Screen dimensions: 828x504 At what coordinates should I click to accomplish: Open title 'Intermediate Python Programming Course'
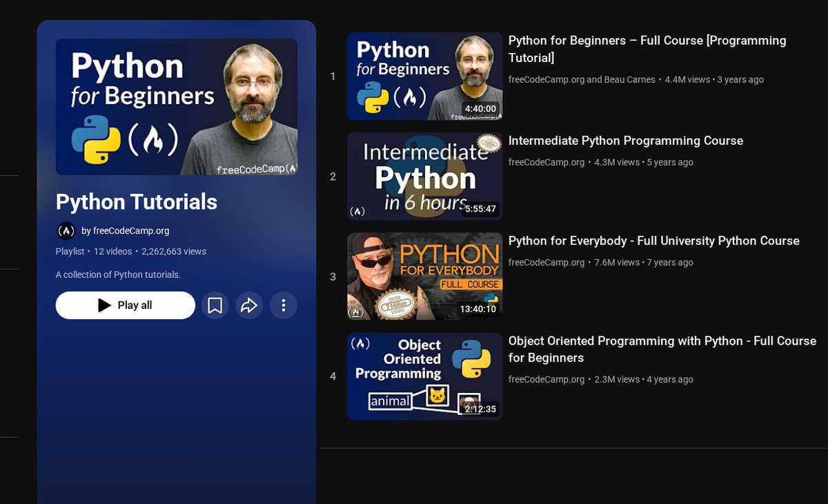pyautogui.click(x=626, y=141)
